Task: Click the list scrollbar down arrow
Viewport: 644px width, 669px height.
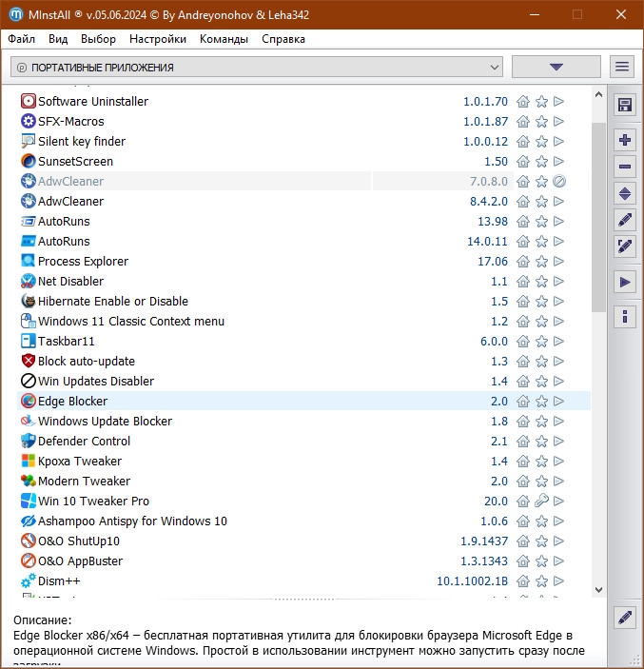Action: pos(598,590)
